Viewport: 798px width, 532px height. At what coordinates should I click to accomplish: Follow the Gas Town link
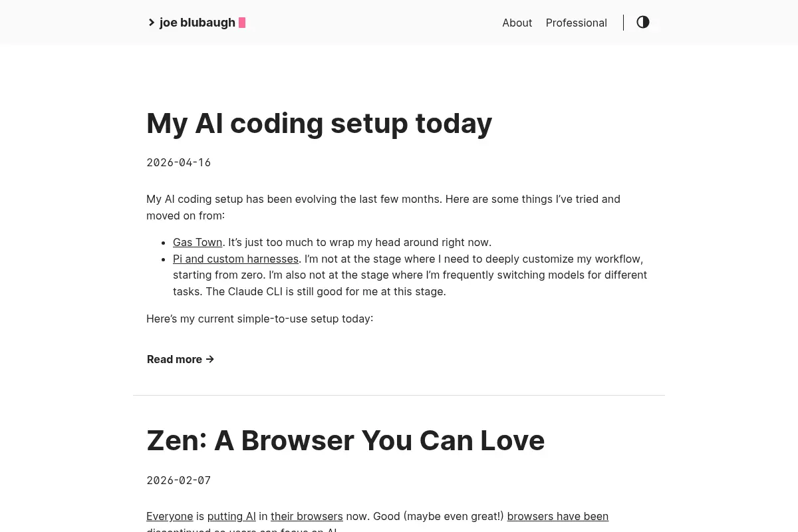[x=198, y=242]
